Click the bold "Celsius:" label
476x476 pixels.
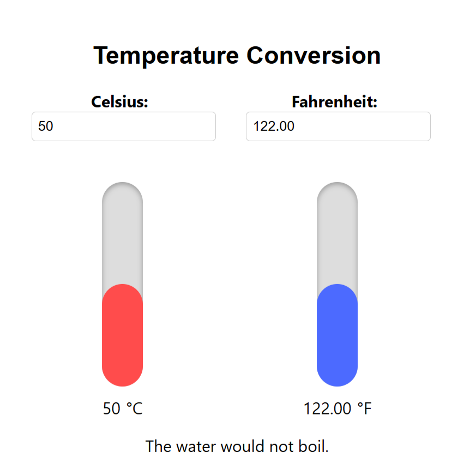pyautogui.click(x=120, y=102)
